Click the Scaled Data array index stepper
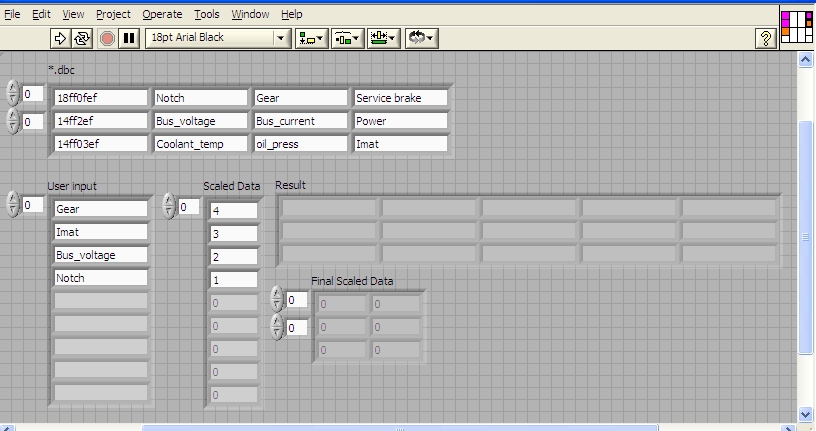The image size is (816, 431). pos(169,206)
